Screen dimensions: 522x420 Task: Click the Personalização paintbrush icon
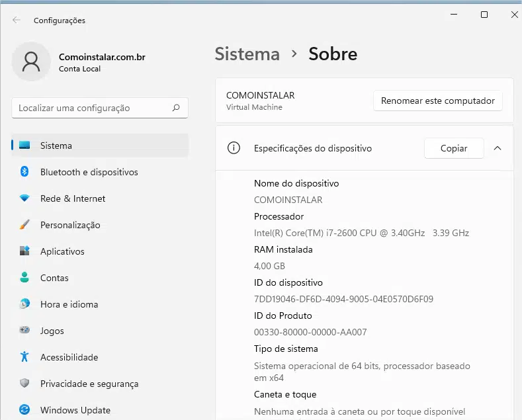coord(24,225)
